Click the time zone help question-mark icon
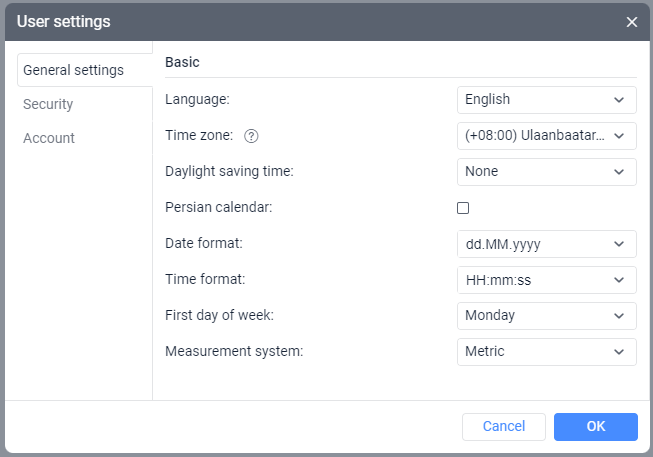The width and height of the screenshot is (653, 457). (x=252, y=136)
